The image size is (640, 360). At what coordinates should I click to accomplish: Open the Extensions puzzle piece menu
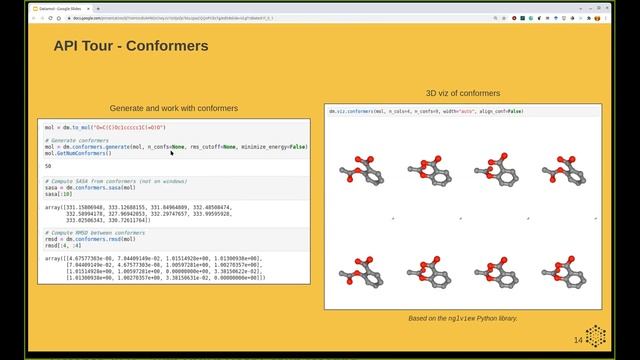click(589, 18)
